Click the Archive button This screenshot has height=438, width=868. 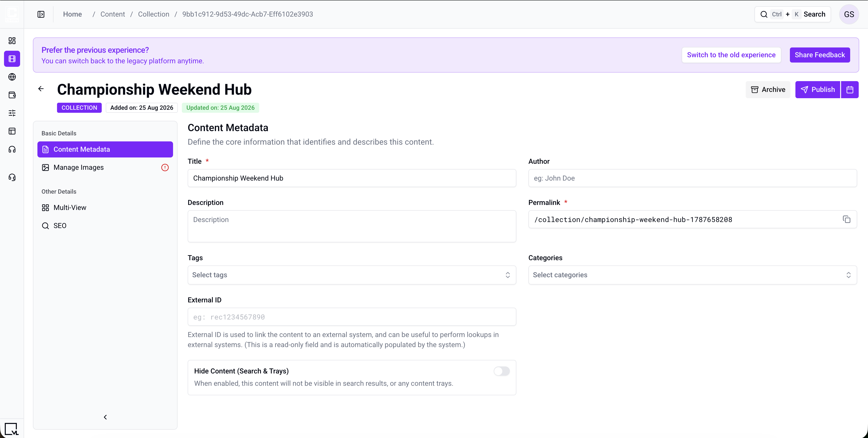768,90
